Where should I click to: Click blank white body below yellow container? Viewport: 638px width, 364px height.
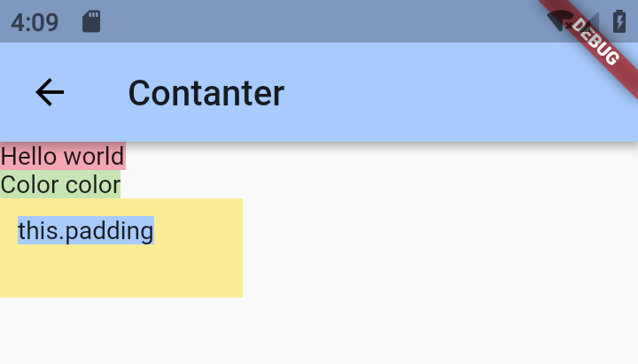[319, 330]
